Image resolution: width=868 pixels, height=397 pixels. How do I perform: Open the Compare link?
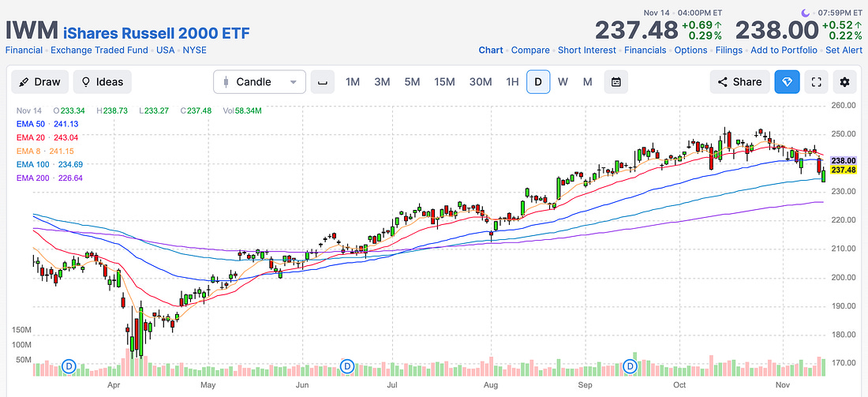coord(530,50)
